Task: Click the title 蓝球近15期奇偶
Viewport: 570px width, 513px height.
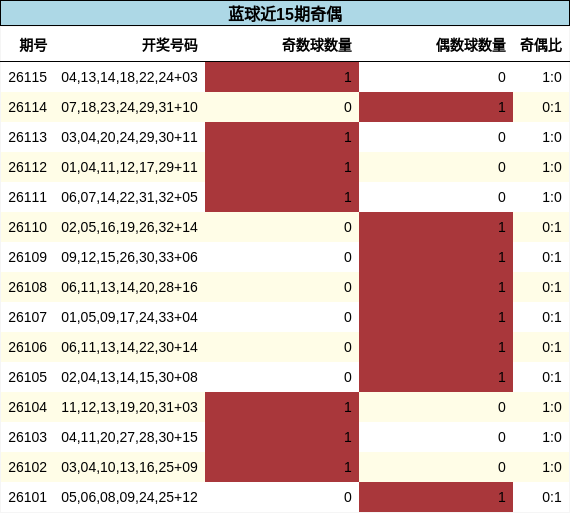Action: (x=285, y=14)
